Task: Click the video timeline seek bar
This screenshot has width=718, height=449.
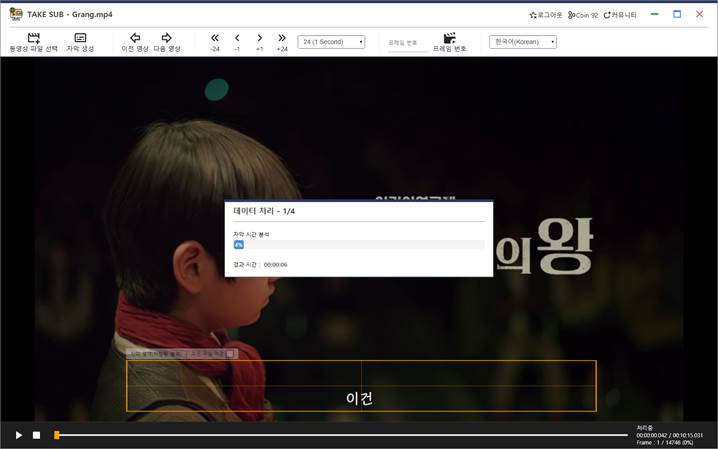Action: click(342, 435)
